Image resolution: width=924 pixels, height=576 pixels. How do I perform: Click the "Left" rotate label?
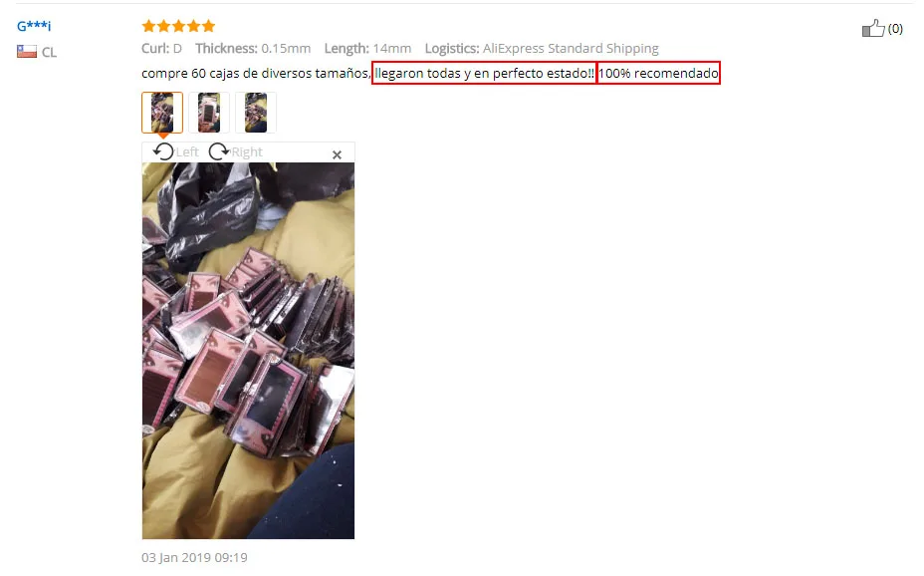tap(187, 152)
